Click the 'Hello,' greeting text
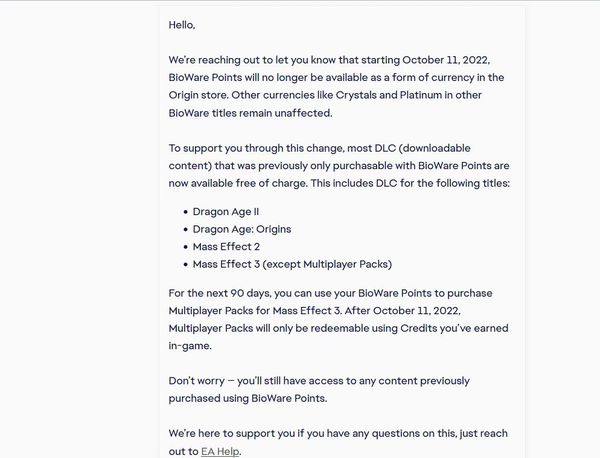This screenshot has height=458, width=600. coord(181,24)
